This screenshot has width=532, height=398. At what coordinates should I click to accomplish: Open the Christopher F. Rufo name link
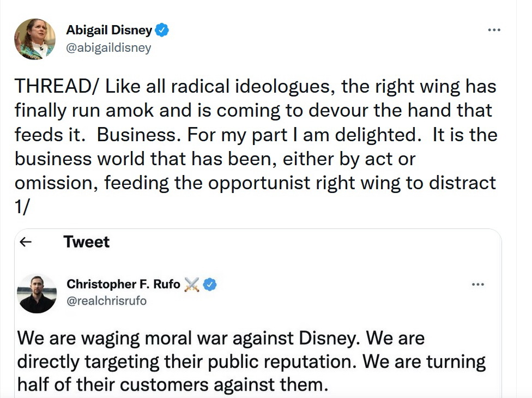[x=123, y=284]
